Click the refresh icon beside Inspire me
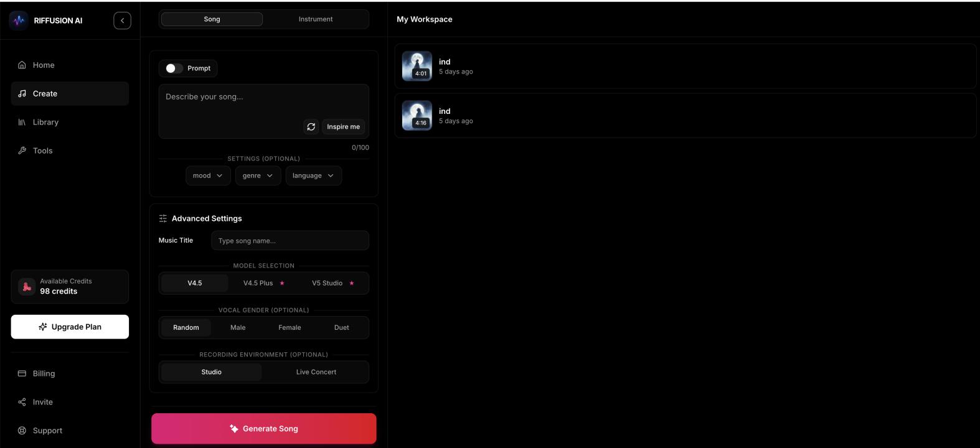980x448 pixels. point(311,127)
